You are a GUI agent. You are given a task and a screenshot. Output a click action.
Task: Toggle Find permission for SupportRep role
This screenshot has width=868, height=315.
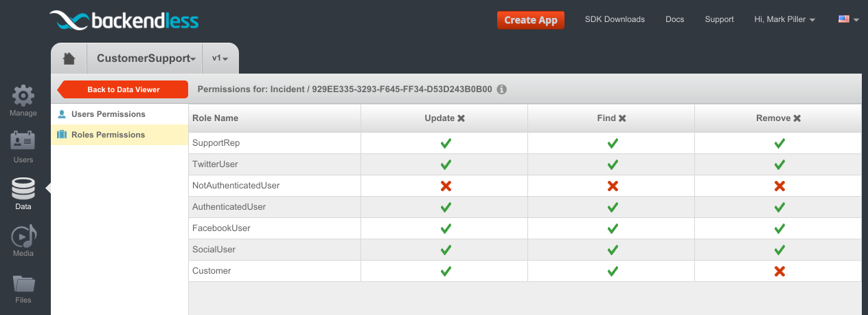pyautogui.click(x=613, y=143)
